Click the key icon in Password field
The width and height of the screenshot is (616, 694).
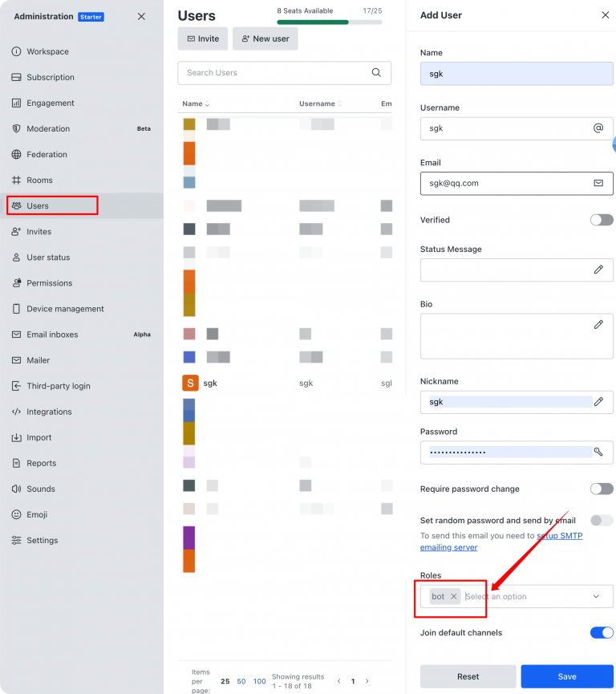pyautogui.click(x=598, y=453)
